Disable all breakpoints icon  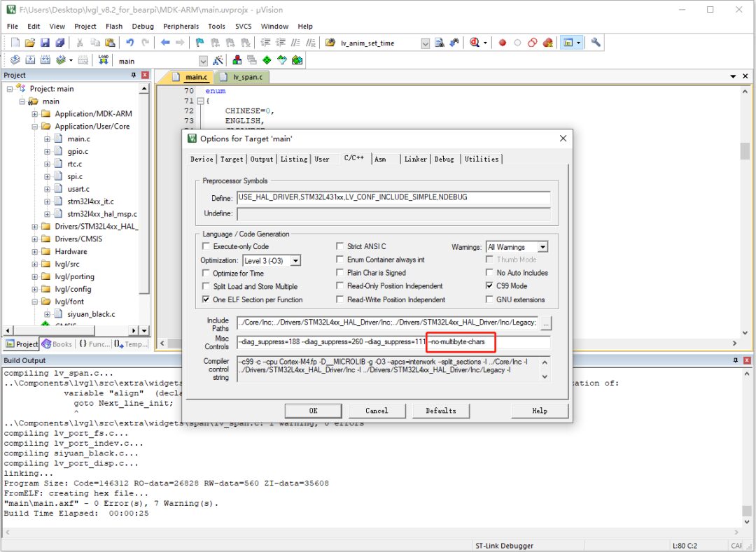[x=532, y=43]
